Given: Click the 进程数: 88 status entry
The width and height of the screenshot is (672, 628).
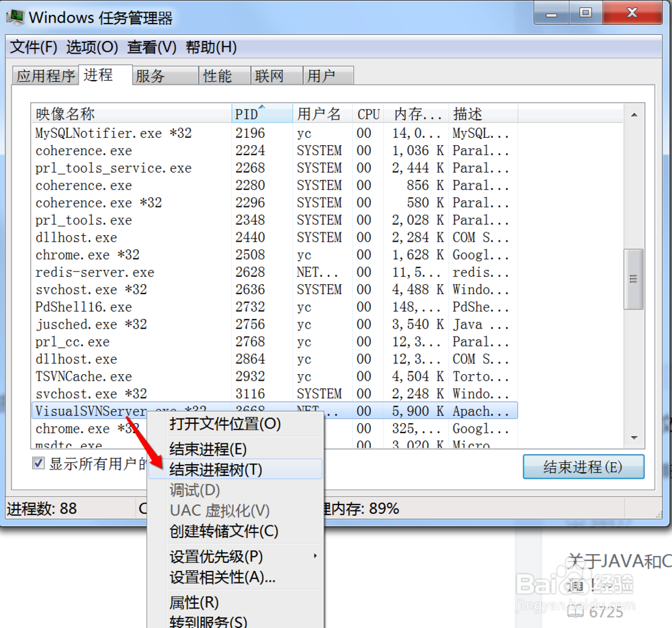Looking at the screenshot, I should 42,508.
